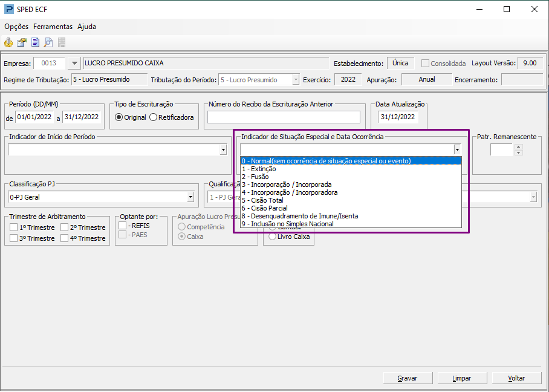The width and height of the screenshot is (549, 392).
Task: Select 6 - Cisão Parcial option
Action: pos(351,208)
